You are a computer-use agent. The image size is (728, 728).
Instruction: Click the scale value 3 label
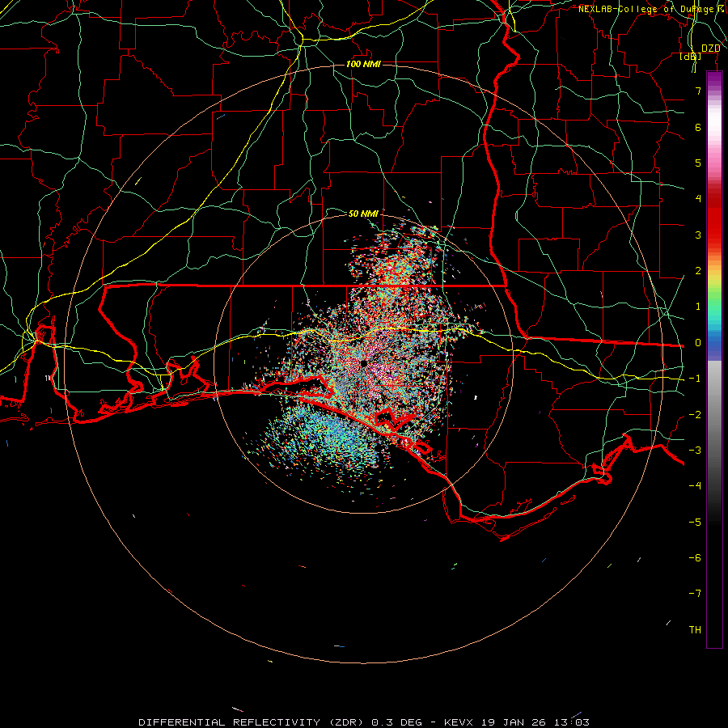pos(698,235)
